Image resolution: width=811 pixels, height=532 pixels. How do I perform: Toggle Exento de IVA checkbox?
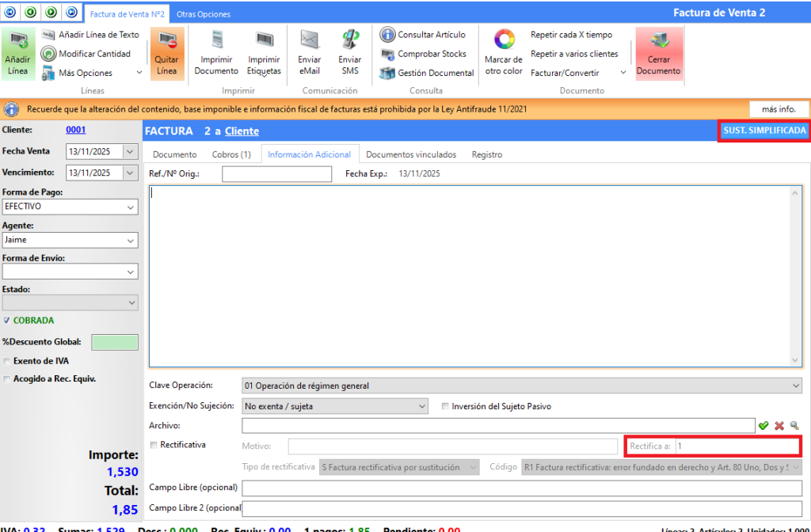(x=7, y=361)
